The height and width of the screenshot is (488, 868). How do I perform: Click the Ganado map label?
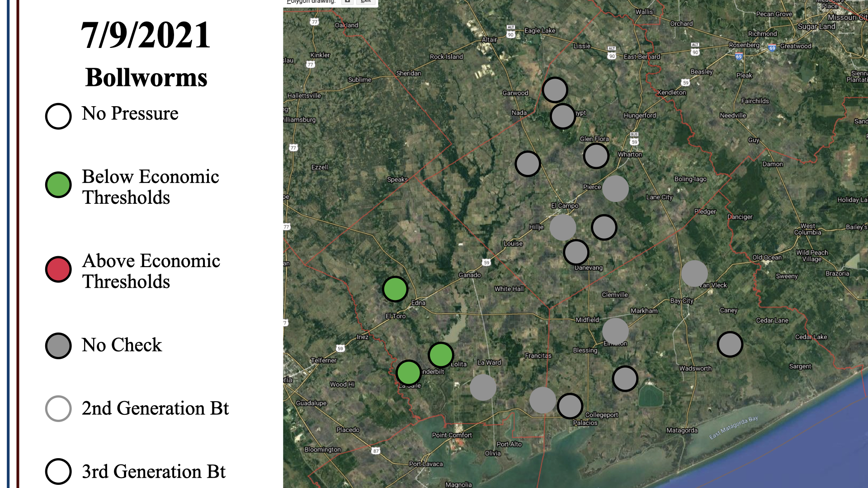tap(470, 275)
